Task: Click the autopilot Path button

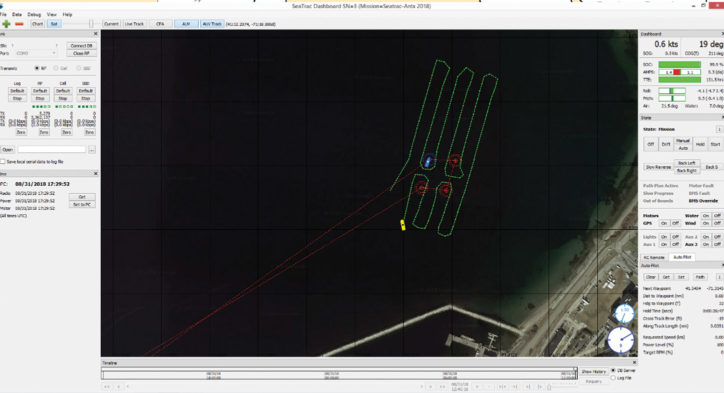Action: pos(700,277)
